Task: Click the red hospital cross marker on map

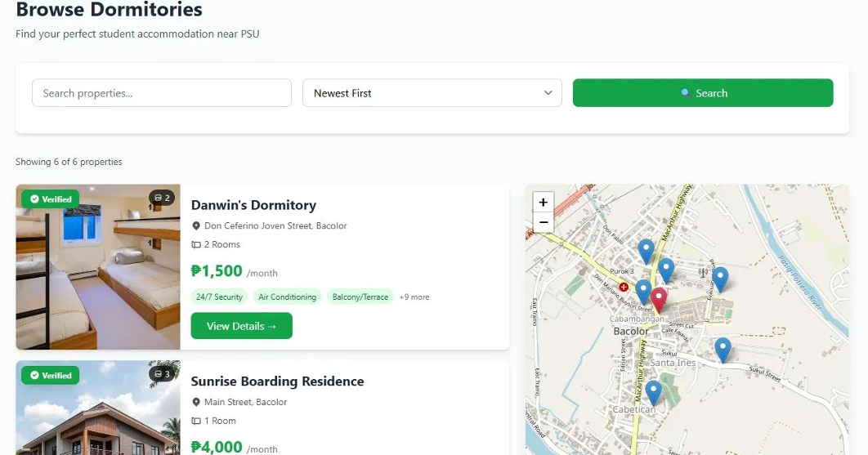Action: pos(624,287)
